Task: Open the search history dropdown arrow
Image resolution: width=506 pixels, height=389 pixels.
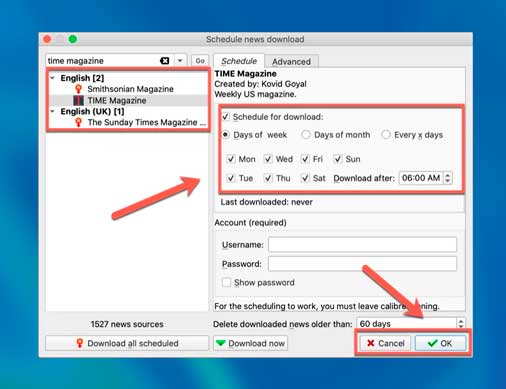Action: click(x=180, y=61)
